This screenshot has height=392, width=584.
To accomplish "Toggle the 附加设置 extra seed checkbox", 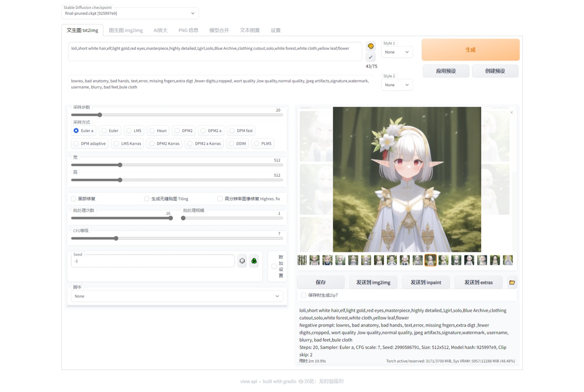I will [x=274, y=266].
